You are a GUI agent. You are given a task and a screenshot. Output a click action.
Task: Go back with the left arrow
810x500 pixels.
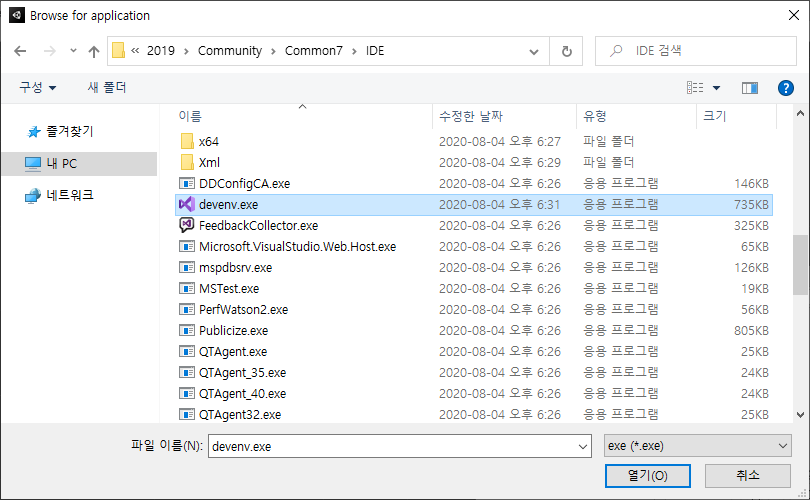pos(20,51)
